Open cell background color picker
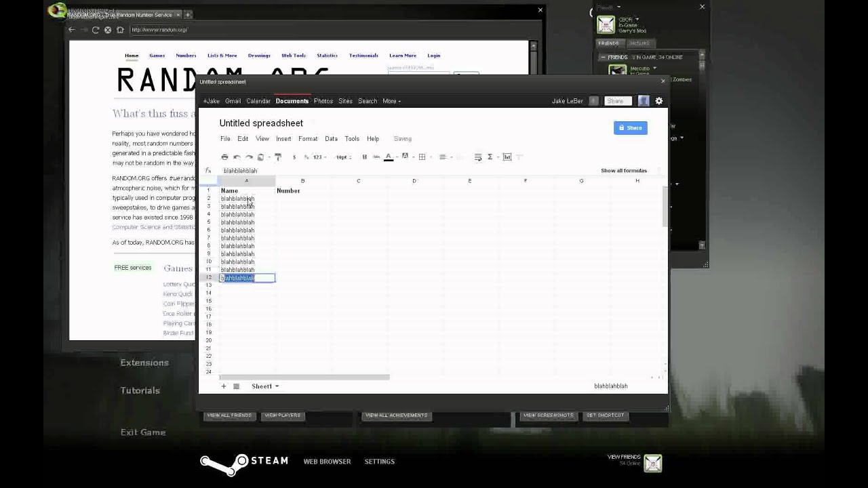The width and height of the screenshot is (868, 488). 405,157
